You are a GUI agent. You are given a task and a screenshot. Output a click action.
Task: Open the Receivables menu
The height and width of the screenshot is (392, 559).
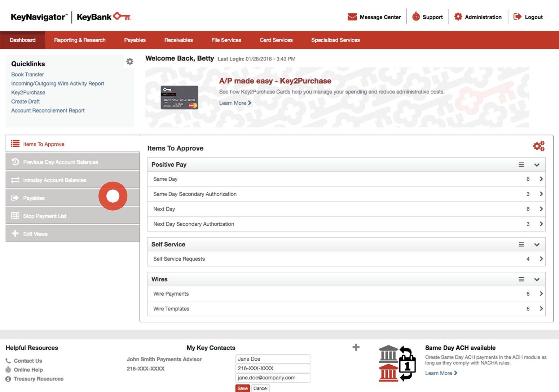pos(179,40)
